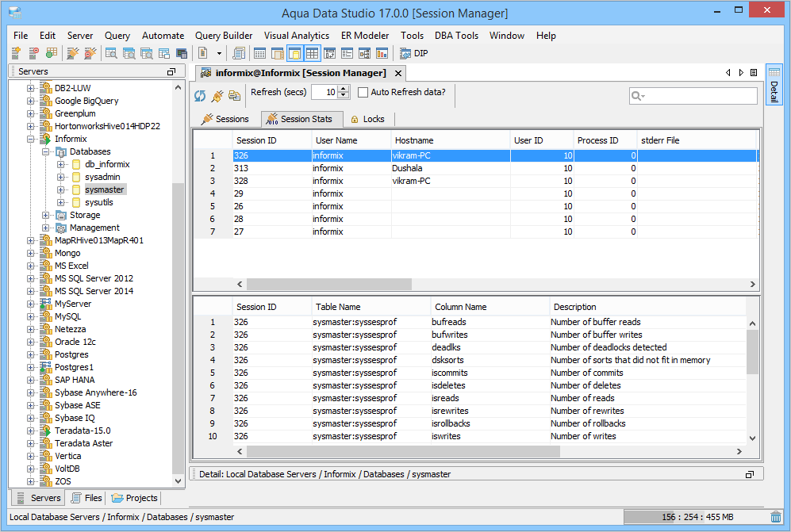Click the lower stats table's horizontal scrollbar
791x532 pixels.
pyautogui.click(x=403, y=451)
